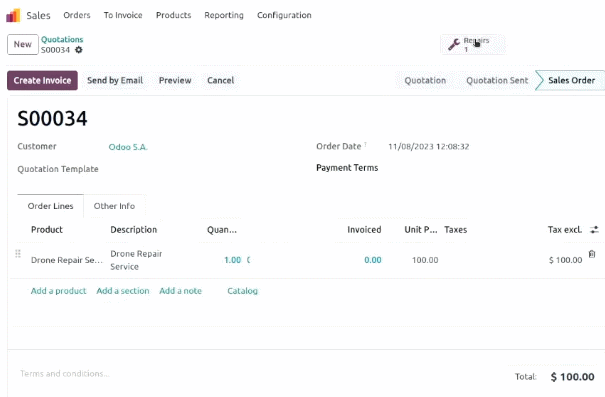This screenshot has height=397, width=605.
Task: Click the Sales app logo icon
Action: [13, 15]
